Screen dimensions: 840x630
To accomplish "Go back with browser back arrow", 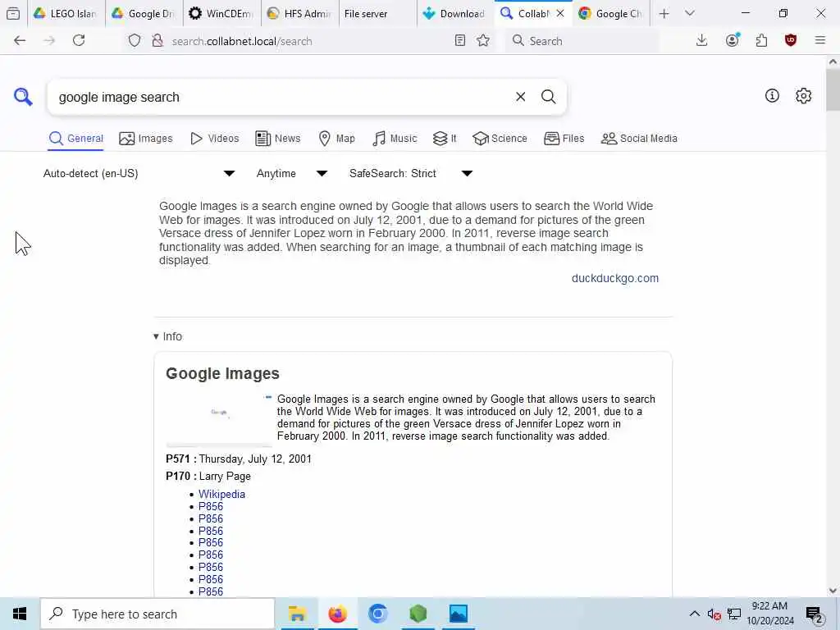I will click(20, 41).
